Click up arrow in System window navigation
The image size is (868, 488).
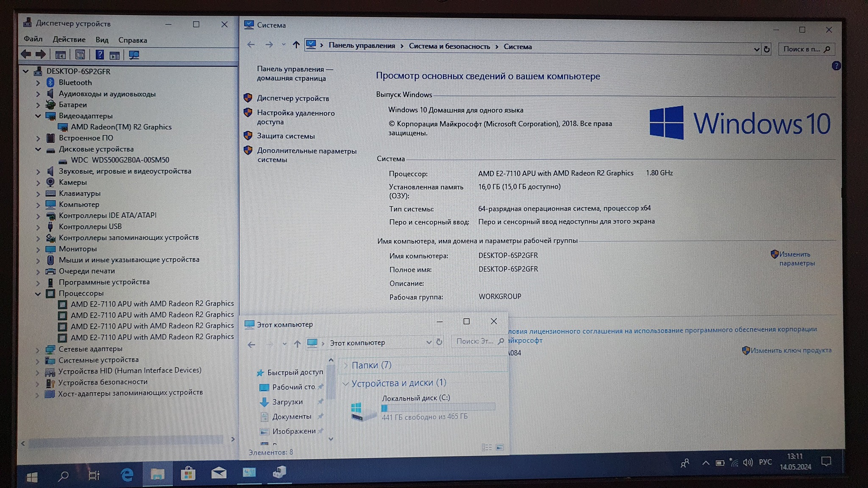pyautogui.click(x=296, y=45)
